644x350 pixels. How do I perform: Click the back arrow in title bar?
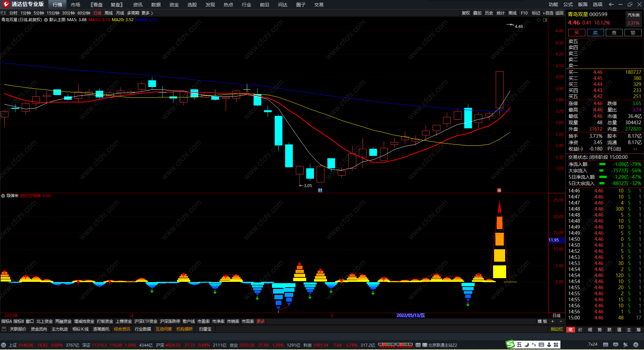tap(611, 4)
